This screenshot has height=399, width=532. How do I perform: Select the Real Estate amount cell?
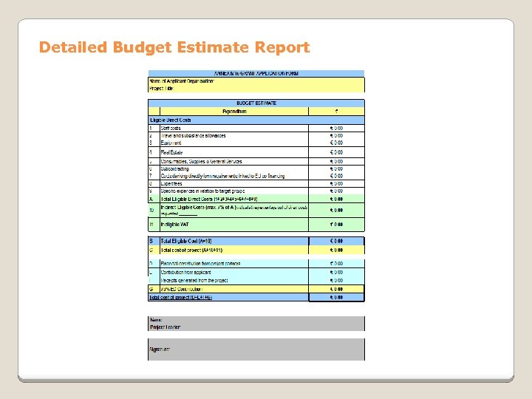(x=336, y=152)
